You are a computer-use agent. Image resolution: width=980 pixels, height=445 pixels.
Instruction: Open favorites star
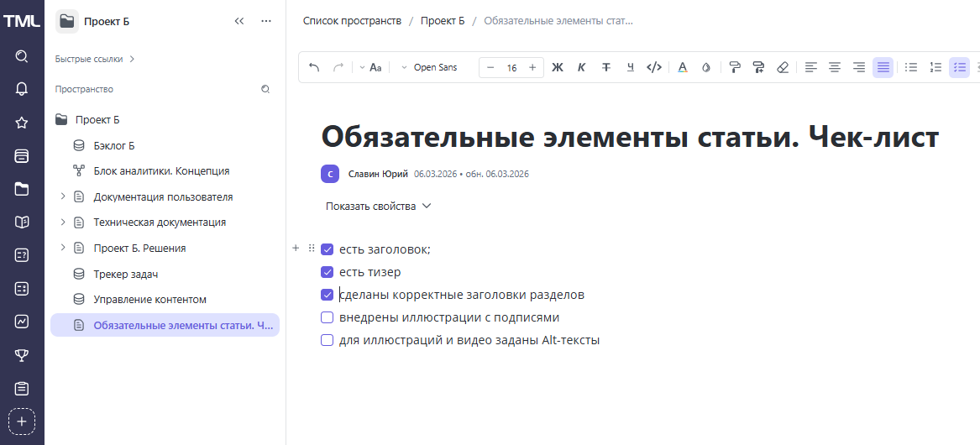(x=22, y=123)
